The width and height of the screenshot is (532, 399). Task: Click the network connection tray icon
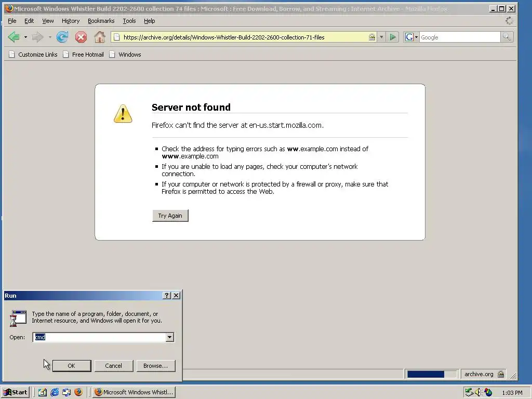[x=469, y=392]
